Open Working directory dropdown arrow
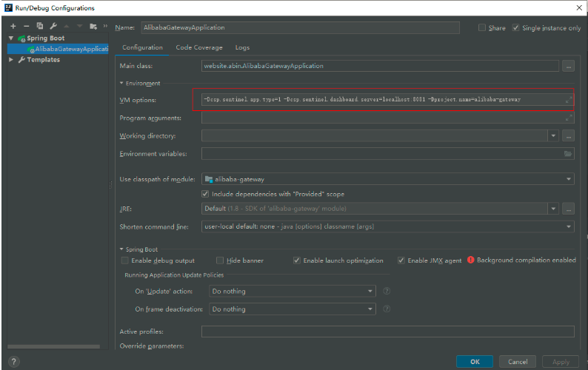The height and width of the screenshot is (370, 588). [x=553, y=135]
